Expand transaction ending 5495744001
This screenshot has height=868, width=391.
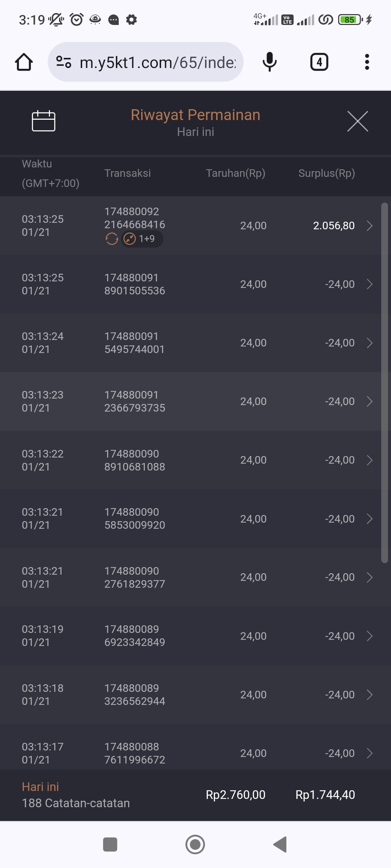click(370, 343)
